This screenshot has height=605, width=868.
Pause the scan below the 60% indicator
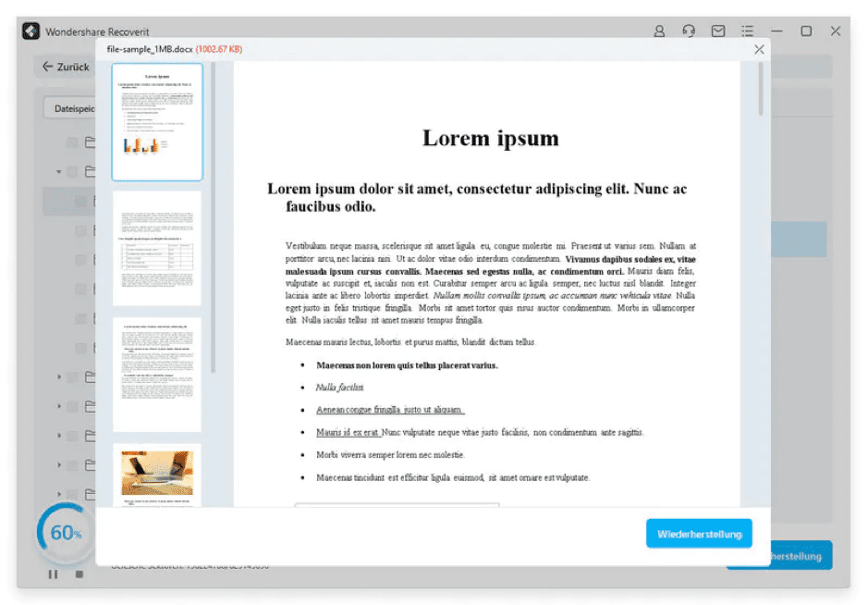(x=53, y=574)
